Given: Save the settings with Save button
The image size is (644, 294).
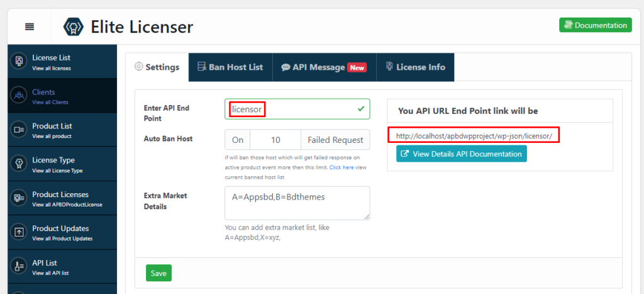Looking at the screenshot, I should click(x=158, y=273).
